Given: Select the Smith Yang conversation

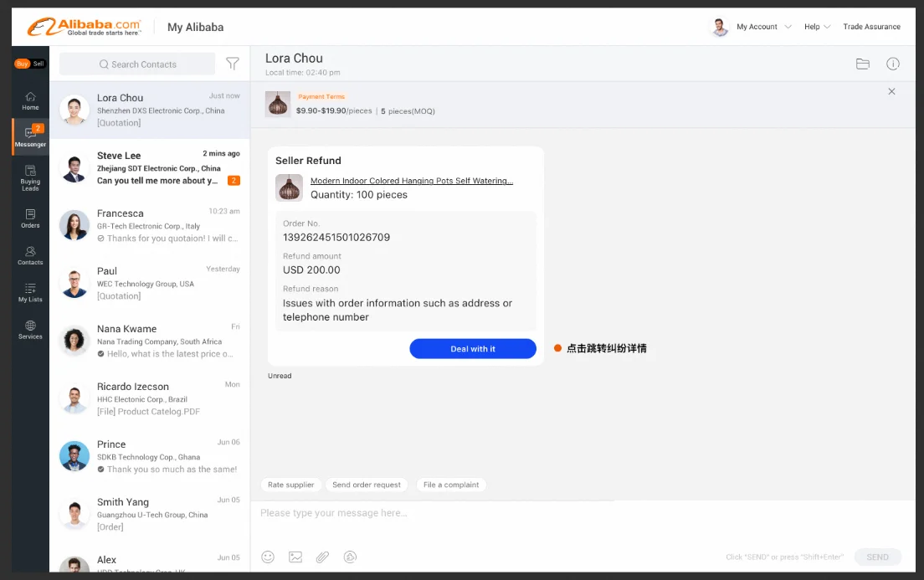Looking at the screenshot, I should pyautogui.click(x=150, y=515).
